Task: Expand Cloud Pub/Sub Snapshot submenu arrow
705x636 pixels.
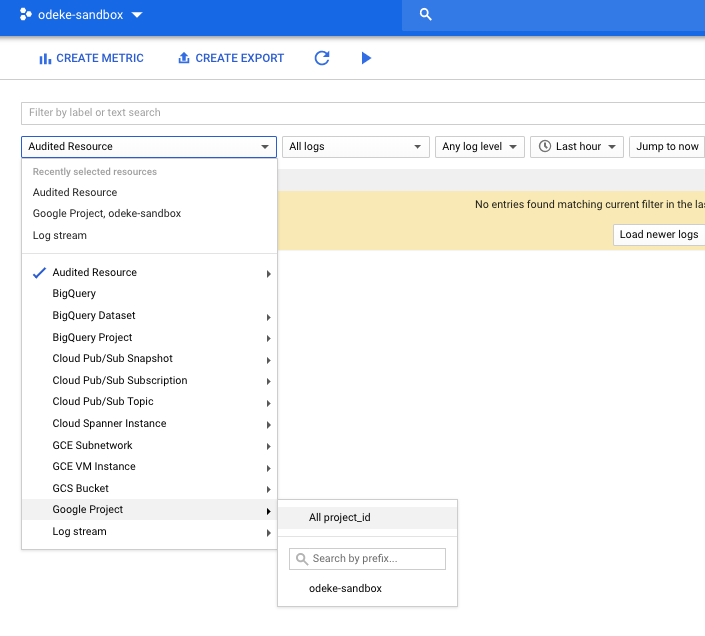Action: click(268, 360)
